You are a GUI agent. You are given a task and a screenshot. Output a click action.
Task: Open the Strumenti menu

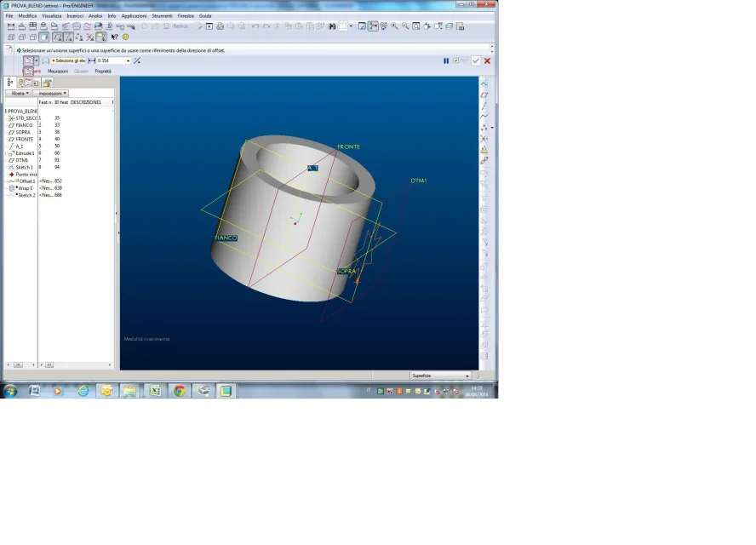[x=162, y=16]
